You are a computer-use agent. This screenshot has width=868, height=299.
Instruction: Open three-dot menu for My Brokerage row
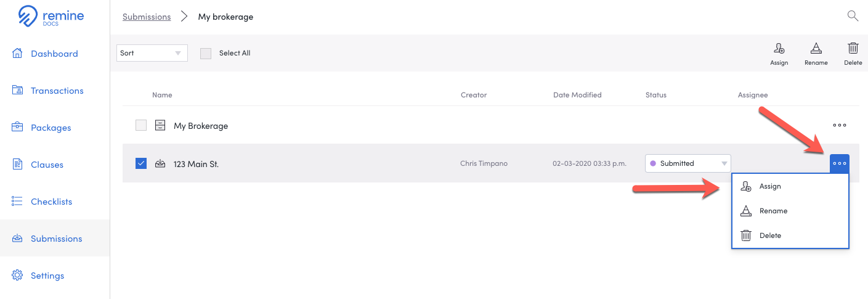point(840,125)
